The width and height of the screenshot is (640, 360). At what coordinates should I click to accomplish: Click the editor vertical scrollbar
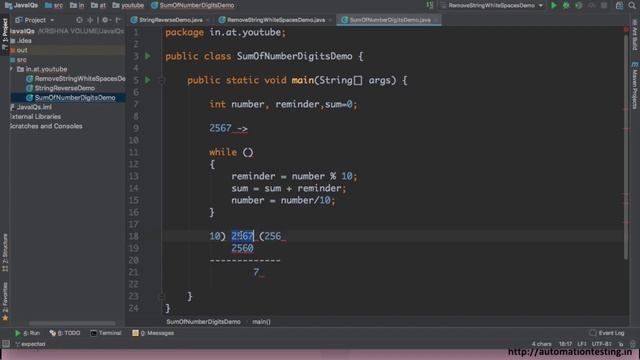626,147
